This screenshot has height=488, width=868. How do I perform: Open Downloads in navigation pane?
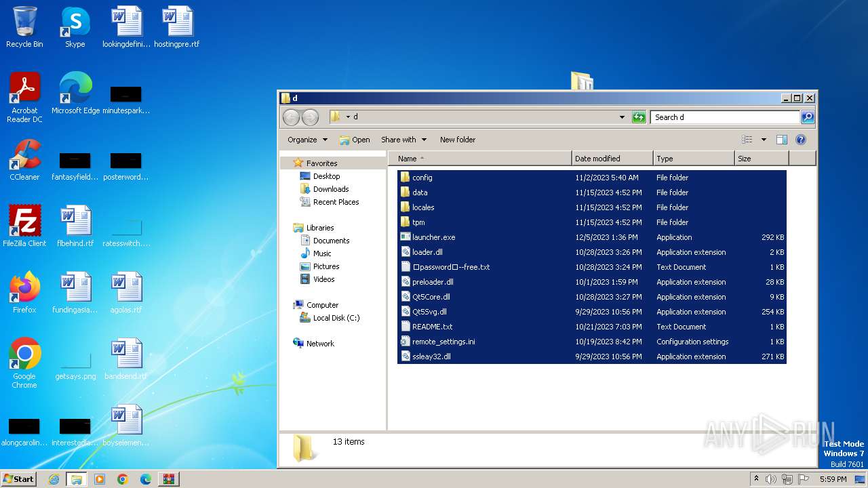[330, 189]
